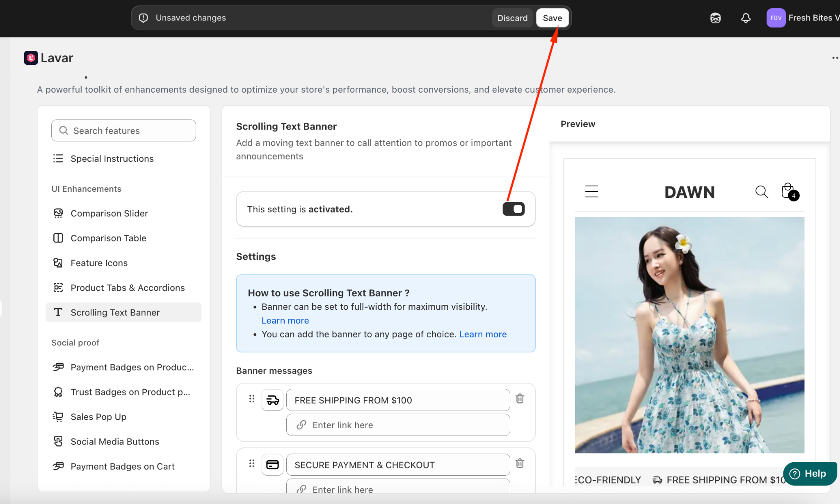Screen dimensions: 840x504
Task: Open Sales Pop Up settings
Action: (98, 417)
